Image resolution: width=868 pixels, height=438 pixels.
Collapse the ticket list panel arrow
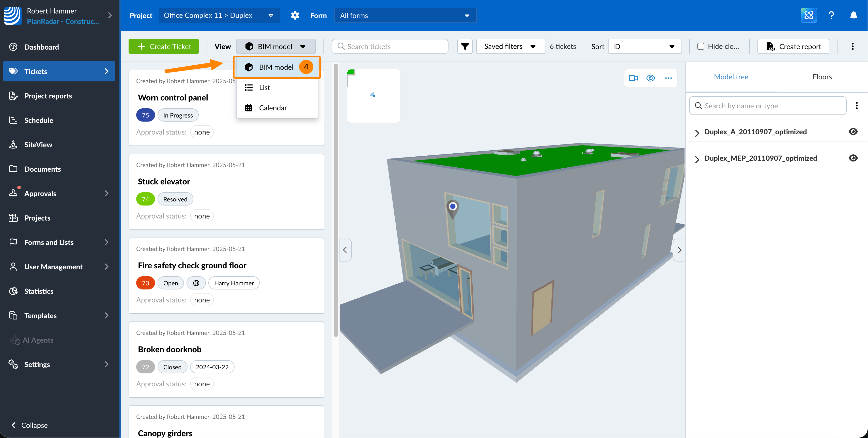(345, 250)
